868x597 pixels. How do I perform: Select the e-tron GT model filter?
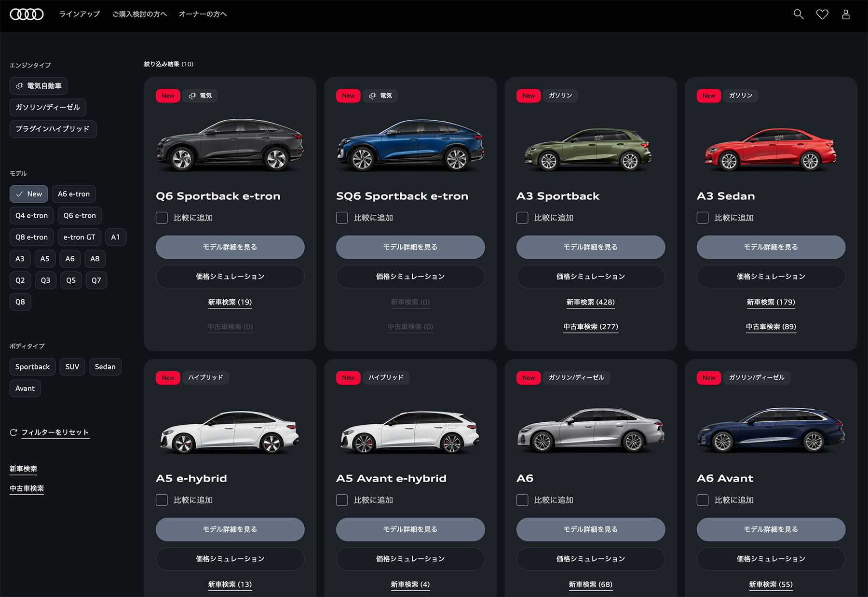[80, 237]
